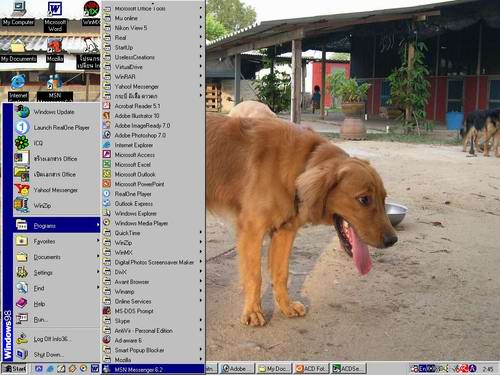The image size is (500, 375).
Task: Open Windows Explorer
Action: [153, 213]
